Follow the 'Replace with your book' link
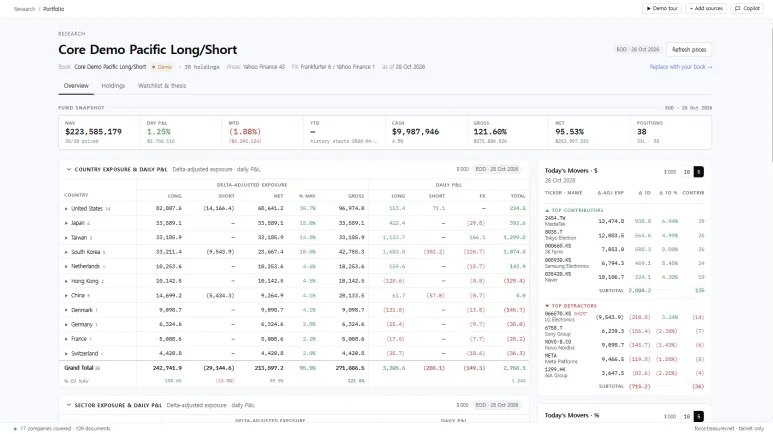 680,67
